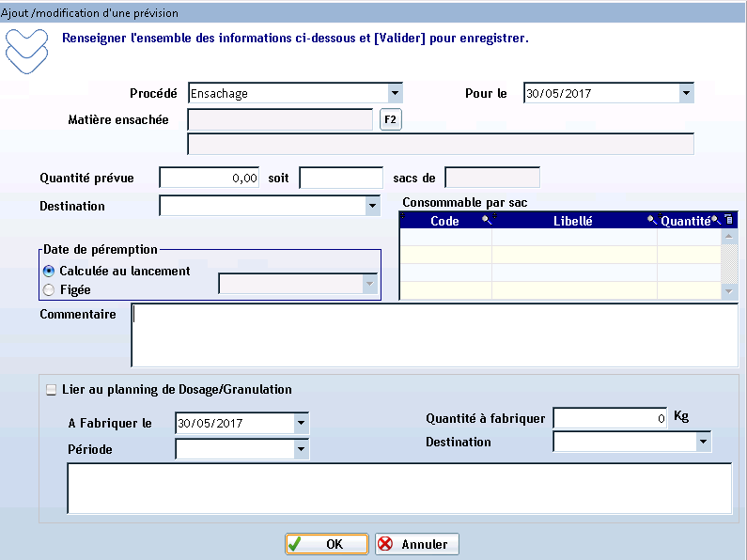
Task: Enable Lier au planning de Dosage/Granulation
Action: [x=51, y=390]
